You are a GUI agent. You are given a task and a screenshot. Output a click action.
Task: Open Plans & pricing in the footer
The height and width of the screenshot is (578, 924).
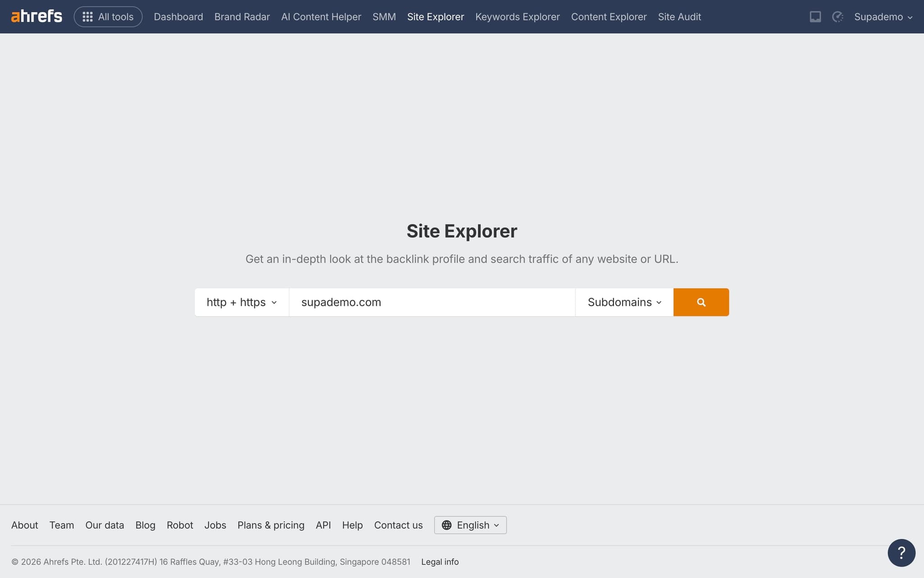(271, 525)
